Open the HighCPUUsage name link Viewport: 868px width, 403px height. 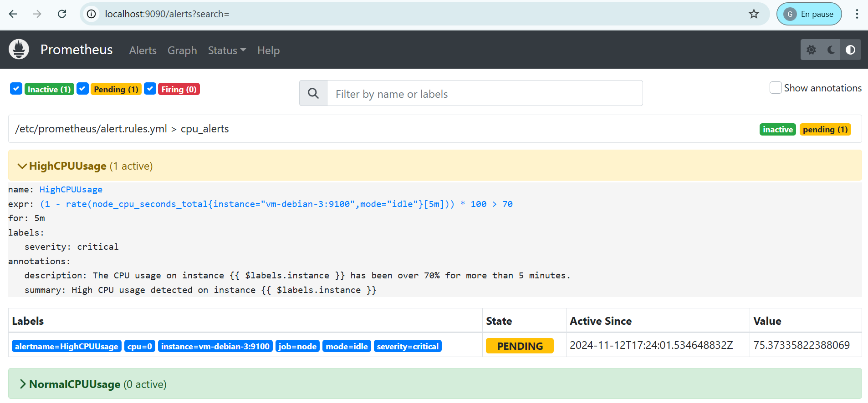pos(71,190)
